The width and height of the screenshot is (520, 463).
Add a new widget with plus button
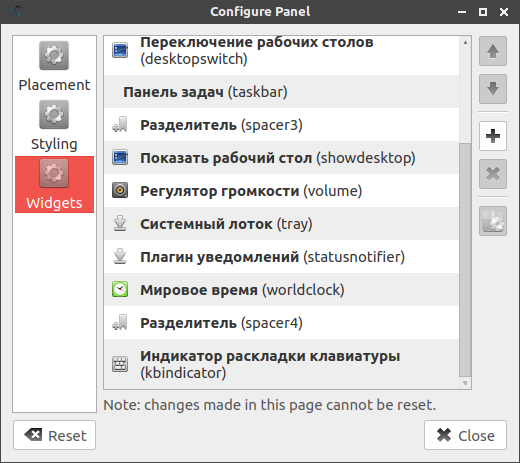click(x=493, y=136)
